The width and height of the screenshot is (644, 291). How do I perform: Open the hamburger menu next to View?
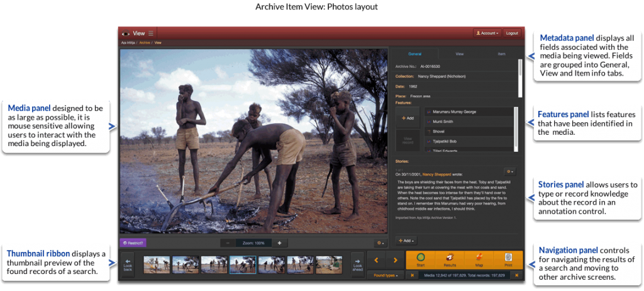pyautogui.click(x=151, y=33)
